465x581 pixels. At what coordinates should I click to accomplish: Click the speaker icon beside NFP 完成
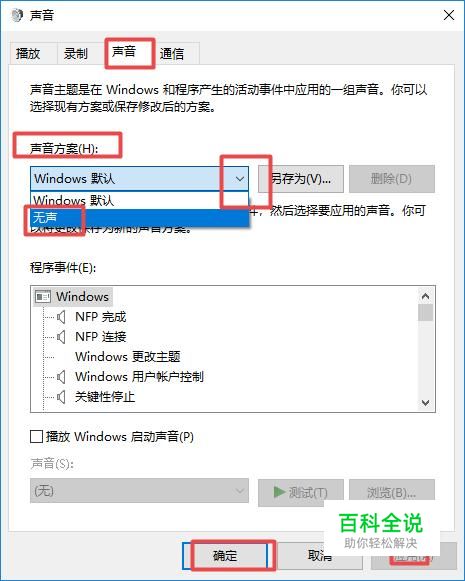(x=62, y=317)
